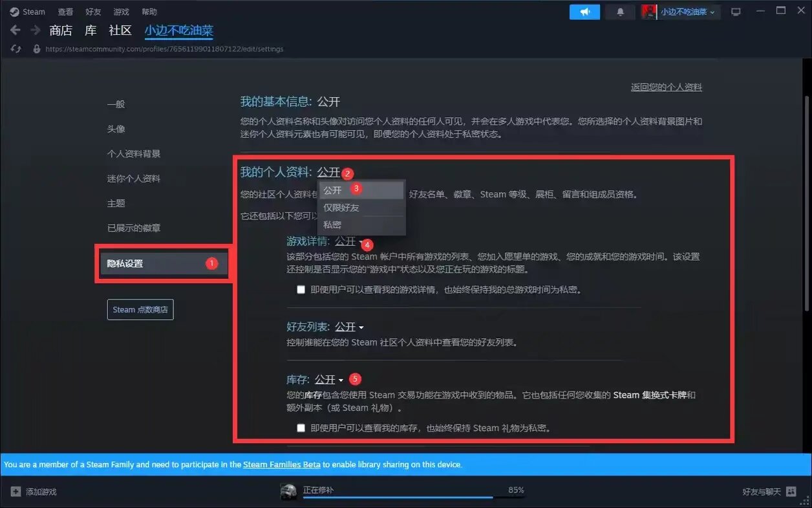The width and height of the screenshot is (812, 508).
Task: Expand the 我的个人资料 privacy dropdown
Action: (x=328, y=172)
